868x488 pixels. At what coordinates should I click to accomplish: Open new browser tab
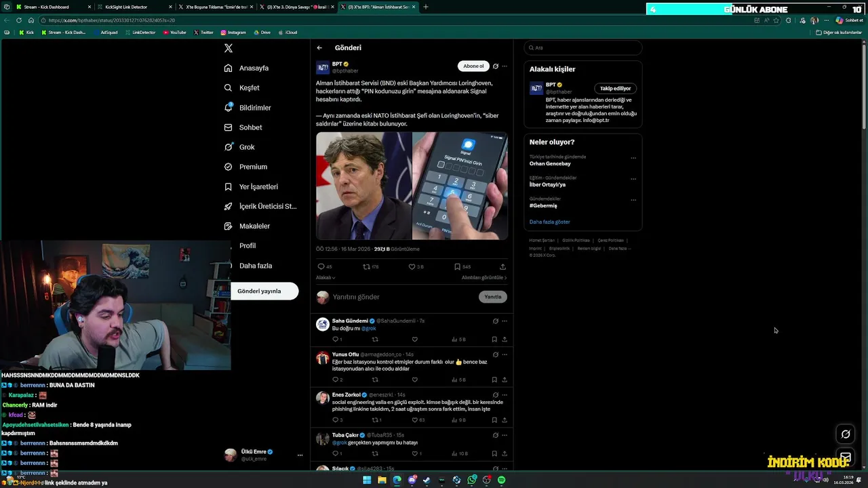click(x=426, y=7)
